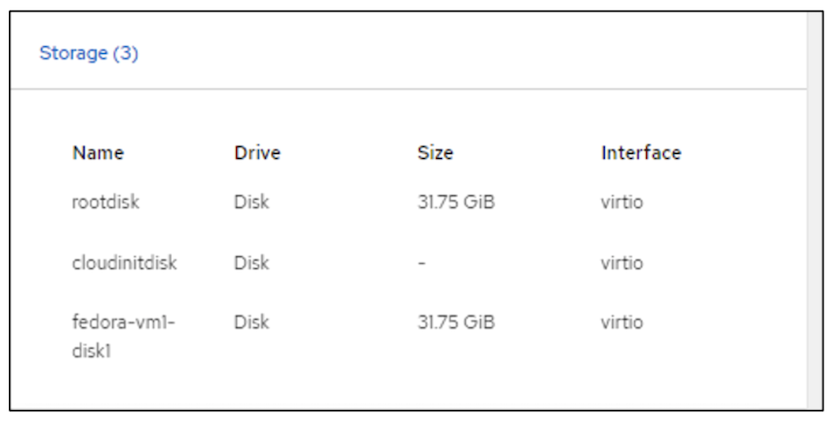The height and width of the screenshot is (424, 840).
Task: Click the Drive column header
Action: pos(257,153)
